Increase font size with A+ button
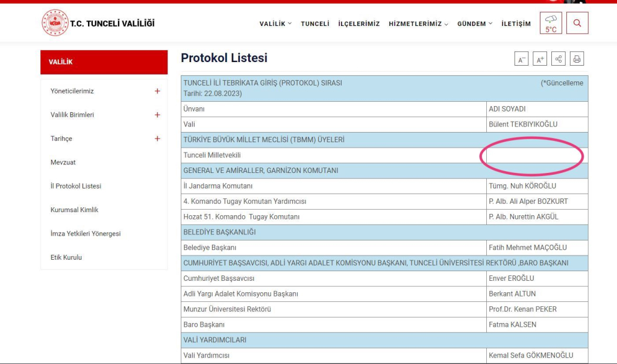The width and height of the screenshot is (617, 364). [x=540, y=59]
